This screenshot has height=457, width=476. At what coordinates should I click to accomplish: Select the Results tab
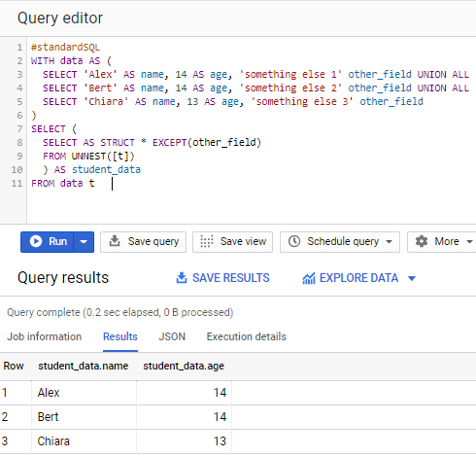120,336
